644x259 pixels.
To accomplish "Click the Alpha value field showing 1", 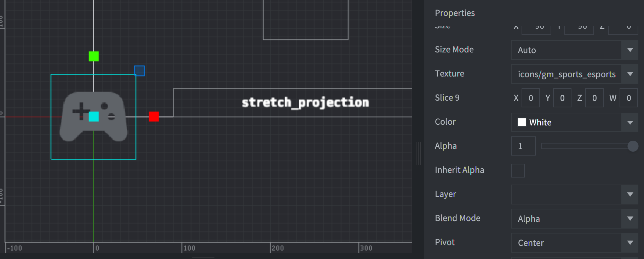I will (x=523, y=146).
